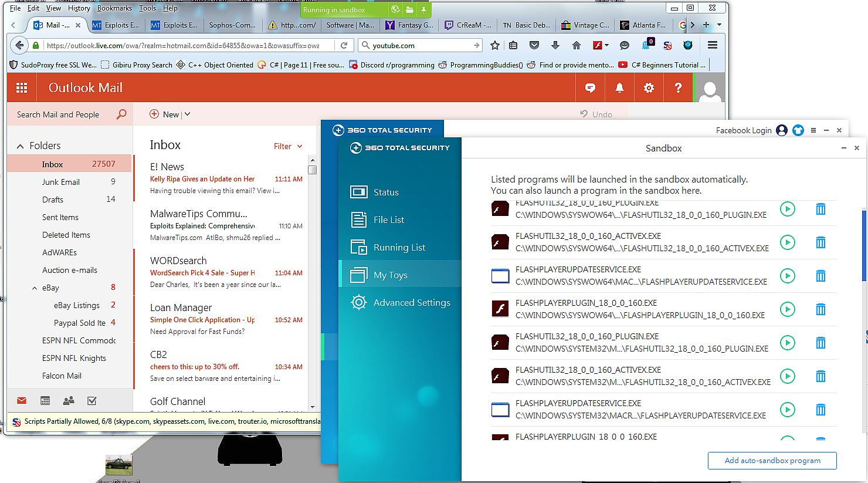Pin the Running in sandbox bar
Viewport: 868px width, 483px height.
coord(423,9)
